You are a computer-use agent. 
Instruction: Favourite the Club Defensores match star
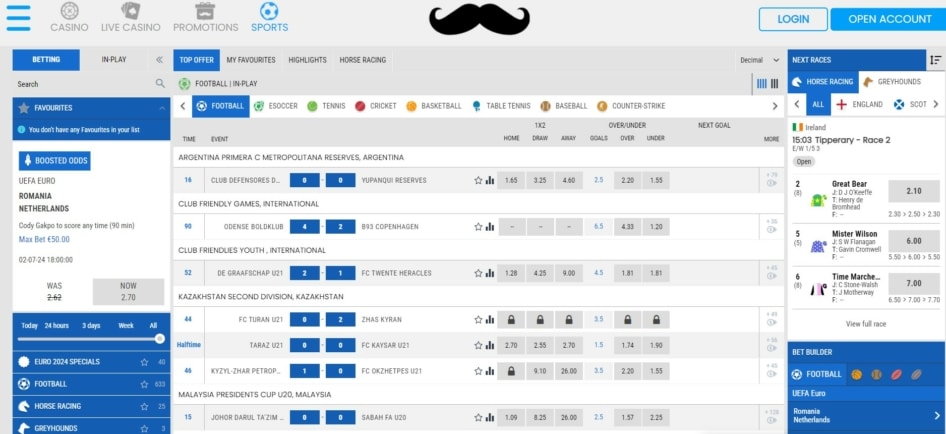click(478, 180)
